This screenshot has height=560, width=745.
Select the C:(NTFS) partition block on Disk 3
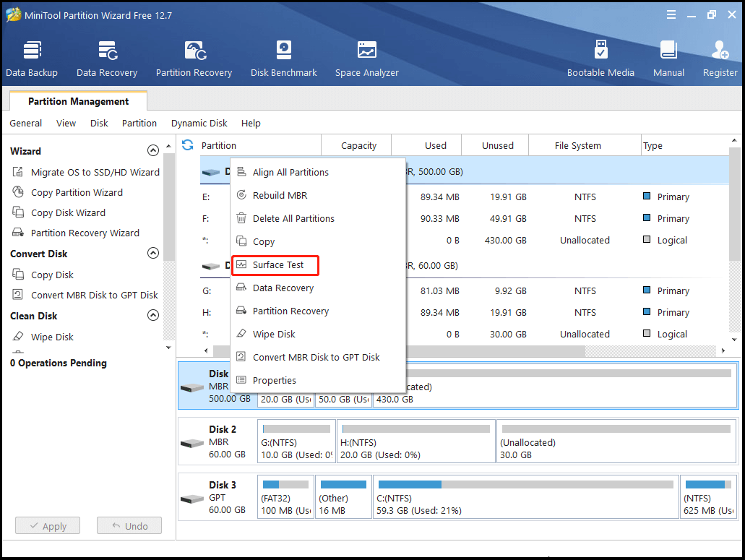click(x=525, y=496)
